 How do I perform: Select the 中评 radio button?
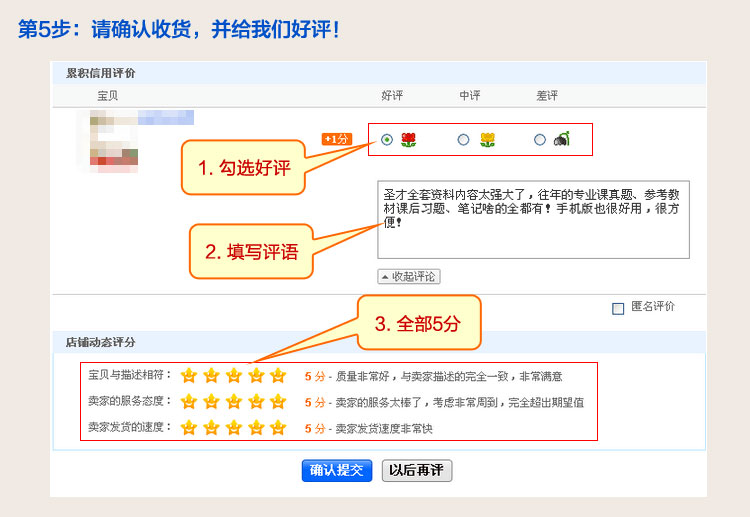463,140
